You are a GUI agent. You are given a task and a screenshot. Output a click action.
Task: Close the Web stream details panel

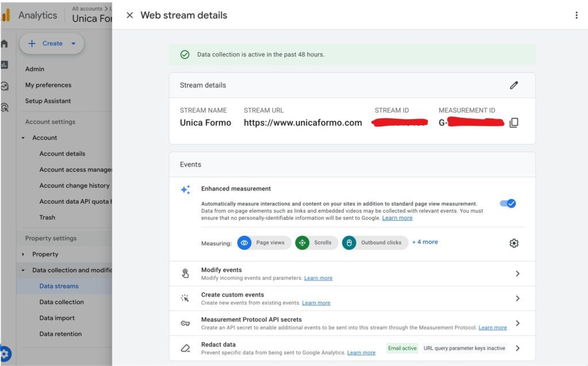129,15
